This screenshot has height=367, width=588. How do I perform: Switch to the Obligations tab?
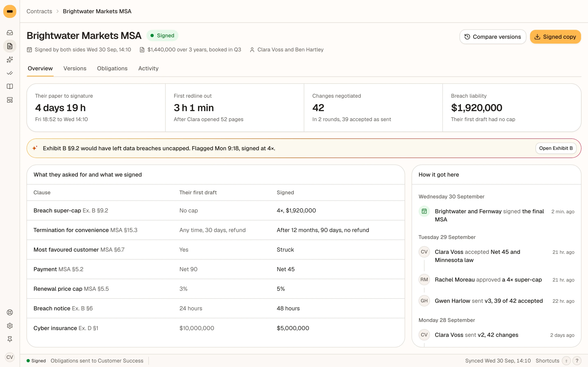(x=112, y=69)
